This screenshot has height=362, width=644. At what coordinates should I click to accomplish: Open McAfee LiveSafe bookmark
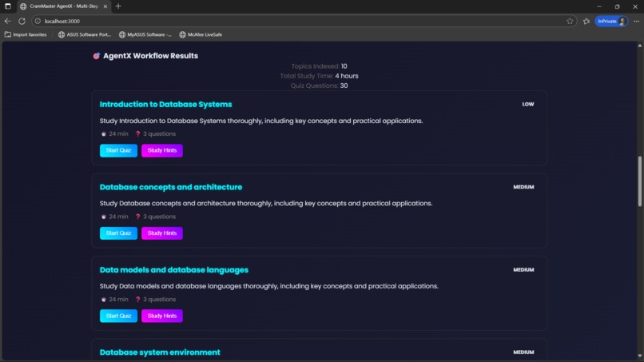(201, 34)
